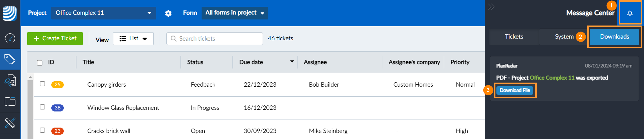Click the Create Ticket button
Image resolution: width=644 pixels, height=139 pixels.
[55, 39]
